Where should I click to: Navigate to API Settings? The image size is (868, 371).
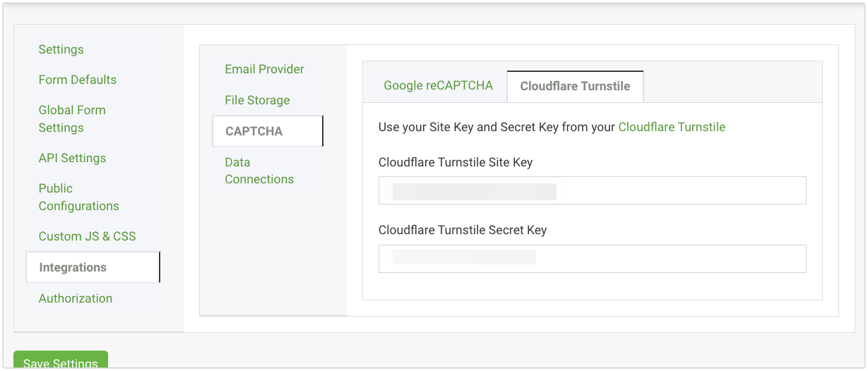coord(72,158)
